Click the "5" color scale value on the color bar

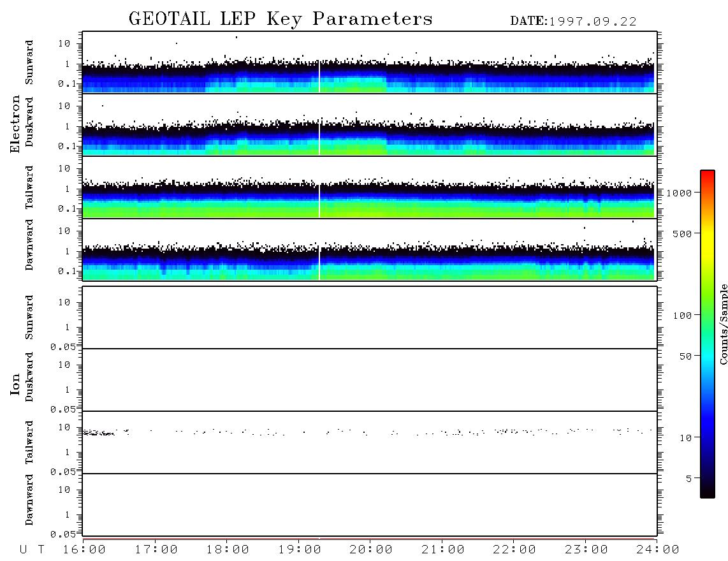coord(688,478)
